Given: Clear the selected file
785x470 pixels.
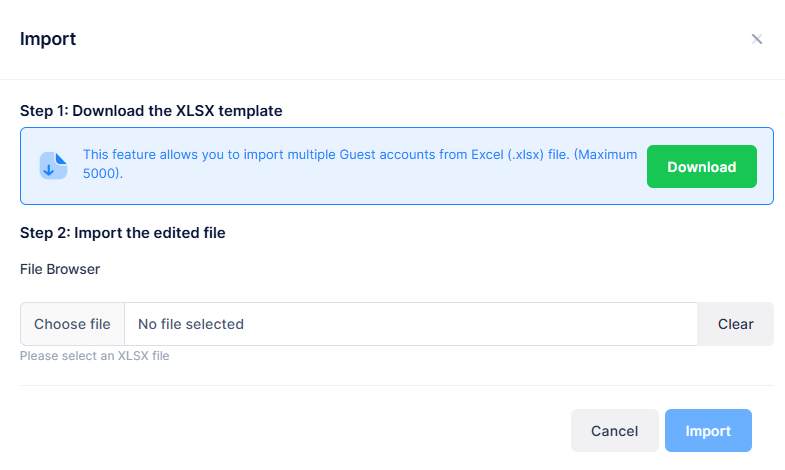Looking at the screenshot, I should tap(735, 324).
